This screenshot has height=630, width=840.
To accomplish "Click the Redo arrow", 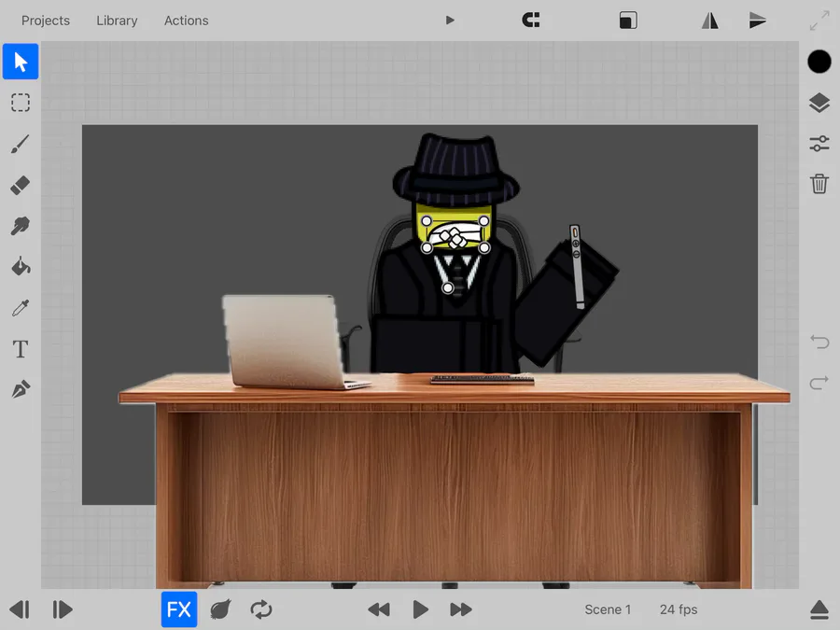I will click(x=819, y=383).
